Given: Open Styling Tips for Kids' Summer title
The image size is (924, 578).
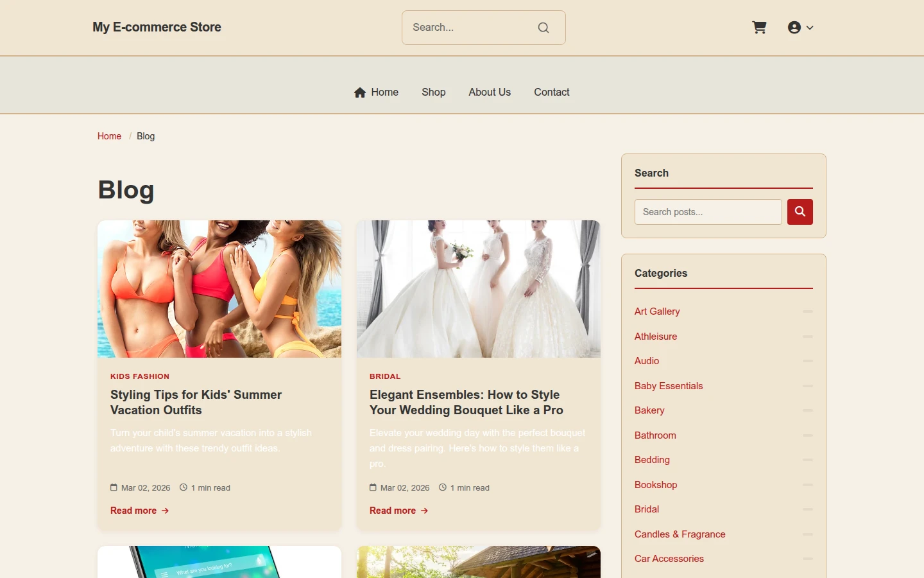Looking at the screenshot, I should click(196, 403).
